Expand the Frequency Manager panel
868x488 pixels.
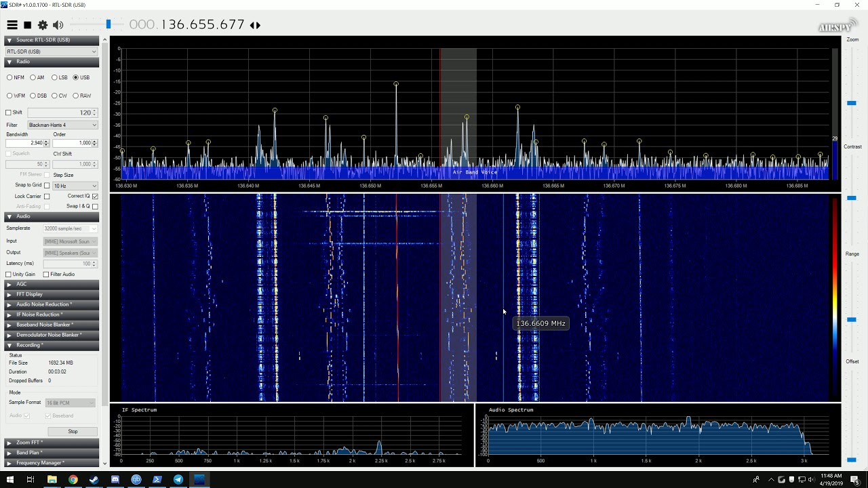pos(52,463)
